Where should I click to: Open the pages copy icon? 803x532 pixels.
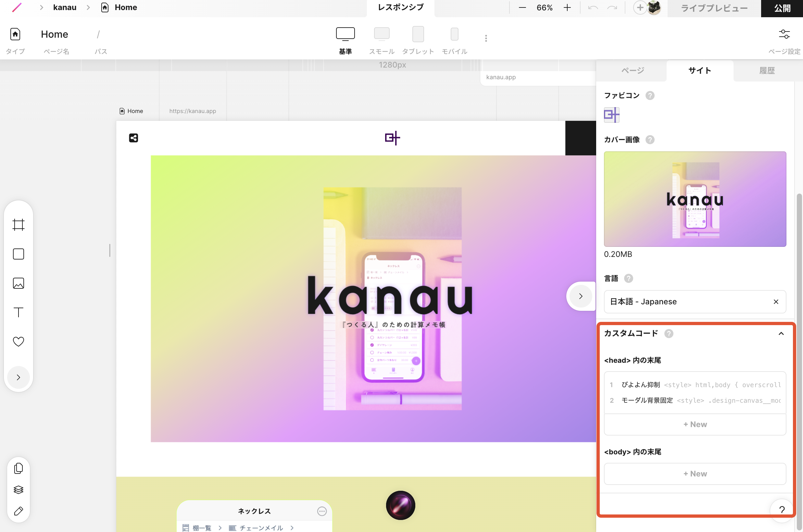(19, 469)
